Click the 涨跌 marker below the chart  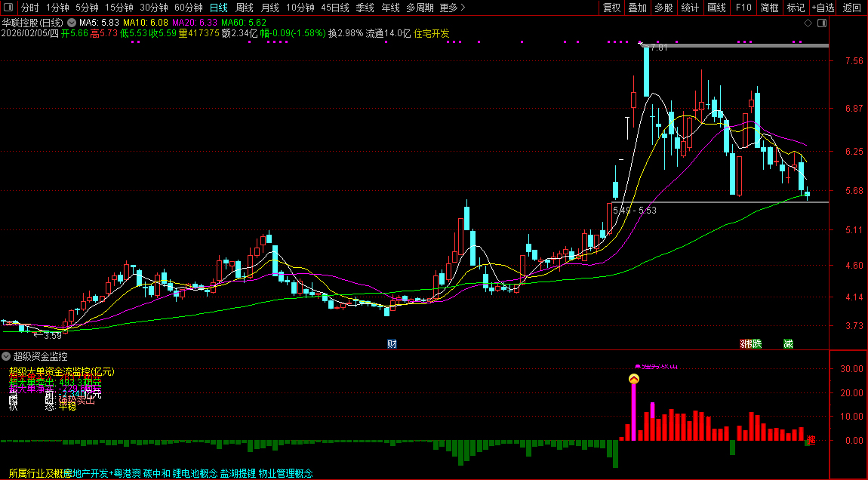point(751,344)
